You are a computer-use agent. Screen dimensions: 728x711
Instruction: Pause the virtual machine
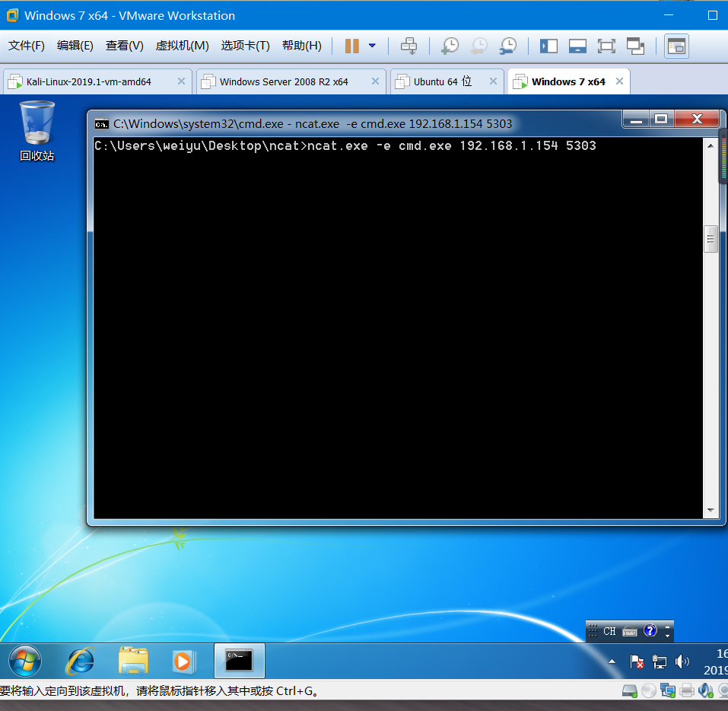352,46
